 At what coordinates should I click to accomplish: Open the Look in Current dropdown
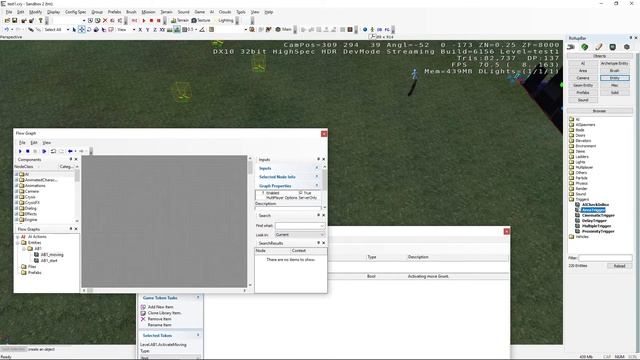click(300, 235)
